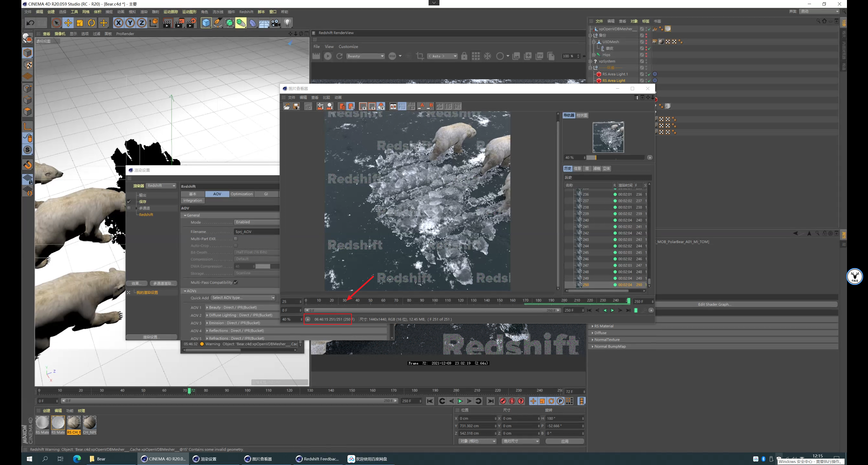Toggle the Save checkmark in render settings
The image size is (868, 465).
[129, 201]
